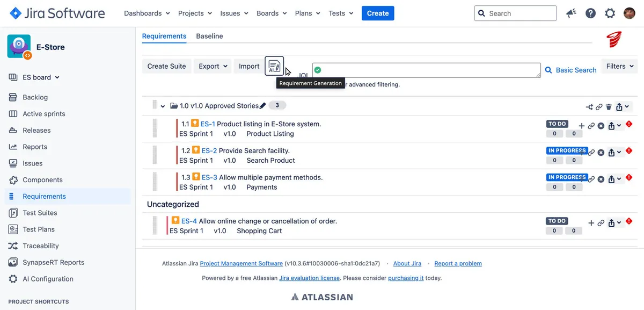This screenshot has width=644, height=310.
Task: Click the top Search field
Action: coord(515,13)
